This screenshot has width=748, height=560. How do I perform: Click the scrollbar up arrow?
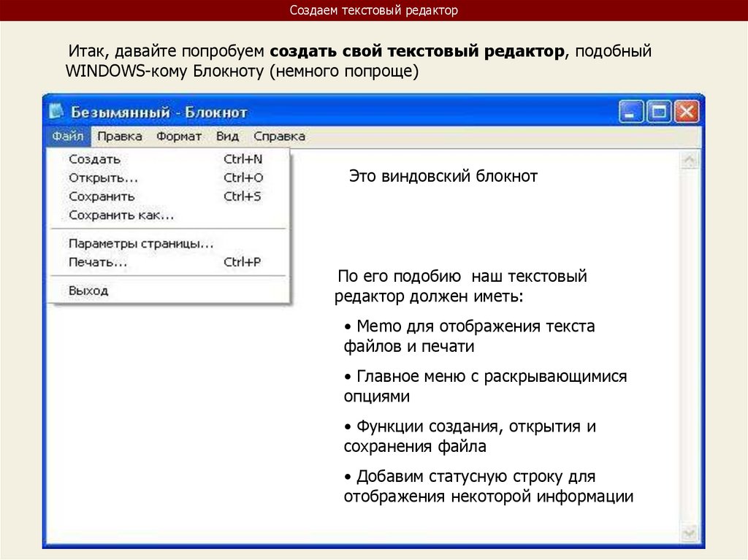point(690,160)
